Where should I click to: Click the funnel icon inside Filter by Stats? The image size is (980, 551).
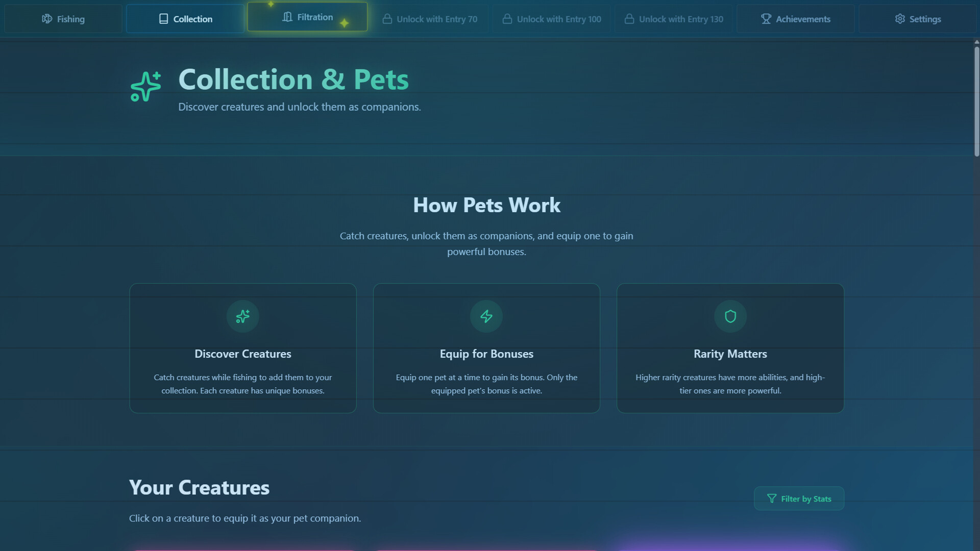click(x=771, y=498)
